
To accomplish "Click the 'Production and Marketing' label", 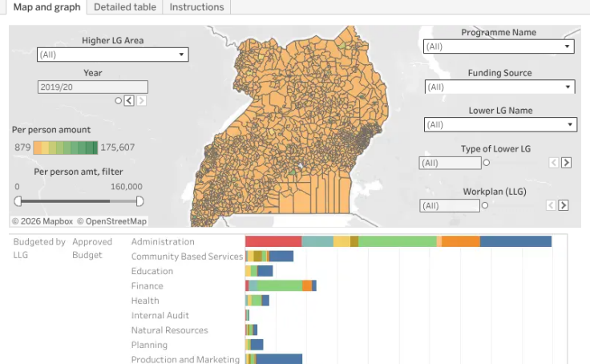I will tap(185, 359).
